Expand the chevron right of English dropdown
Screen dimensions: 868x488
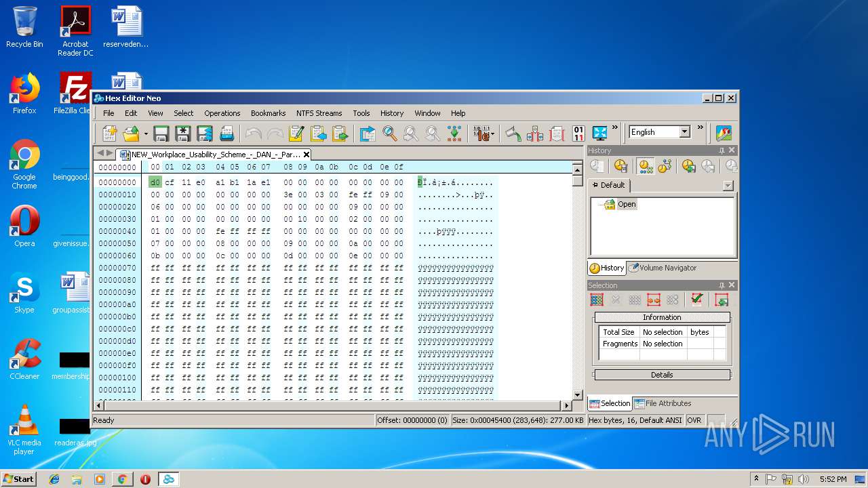(x=701, y=127)
